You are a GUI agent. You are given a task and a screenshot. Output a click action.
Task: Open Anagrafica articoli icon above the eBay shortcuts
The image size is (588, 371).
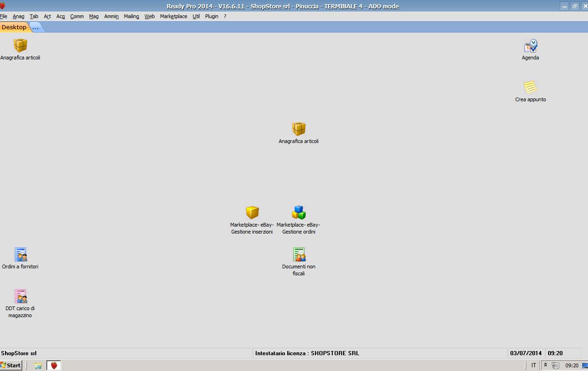299,129
